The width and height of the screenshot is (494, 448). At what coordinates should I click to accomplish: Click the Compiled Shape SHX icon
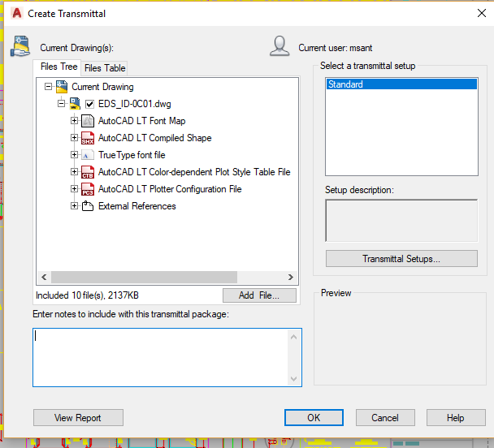click(x=88, y=138)
